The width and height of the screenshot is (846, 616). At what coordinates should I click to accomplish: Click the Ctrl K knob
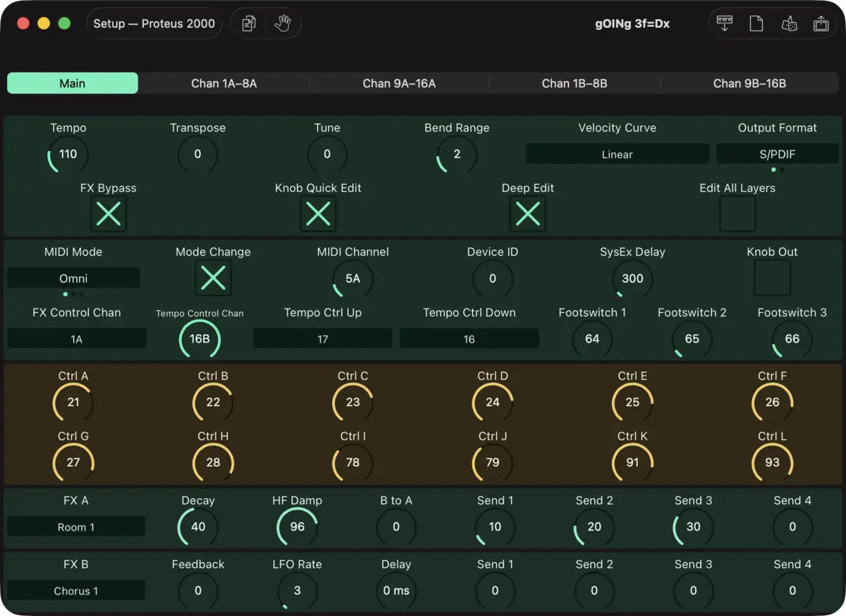[632, 463]
